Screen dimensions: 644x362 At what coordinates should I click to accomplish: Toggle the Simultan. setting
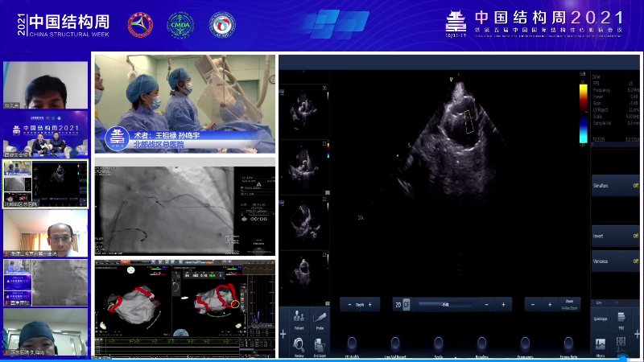(616, 185)
